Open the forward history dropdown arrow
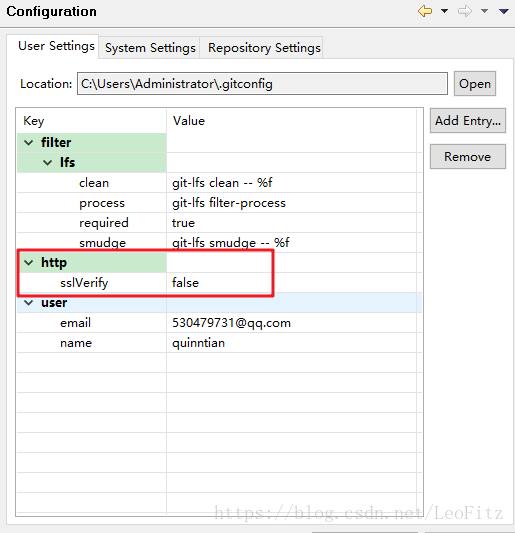Viewport: 515px width, 533px height. (484, 11)
